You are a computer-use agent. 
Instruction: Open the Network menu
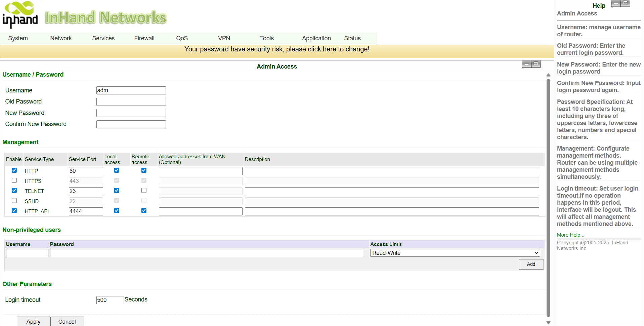click(61, 38)
